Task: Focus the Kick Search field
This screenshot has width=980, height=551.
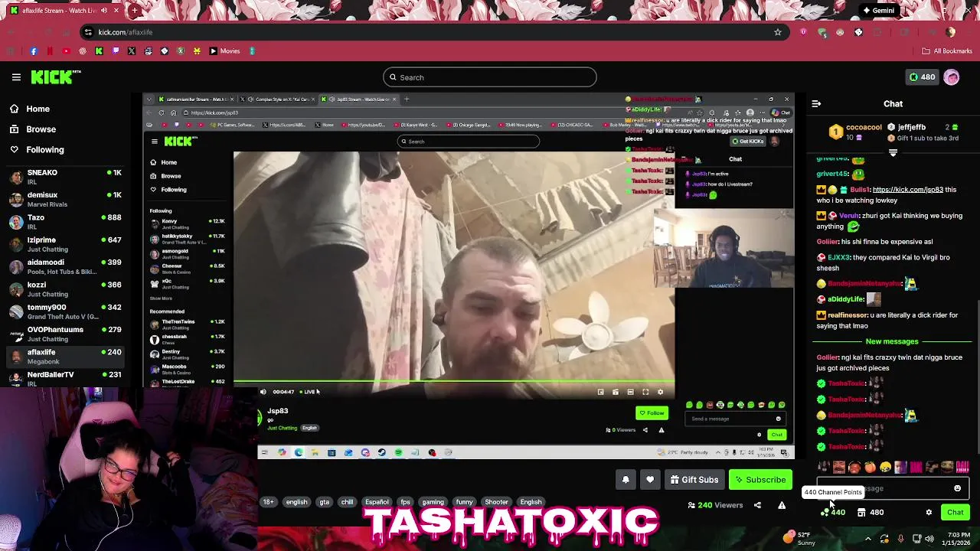Action: [490, 77]
